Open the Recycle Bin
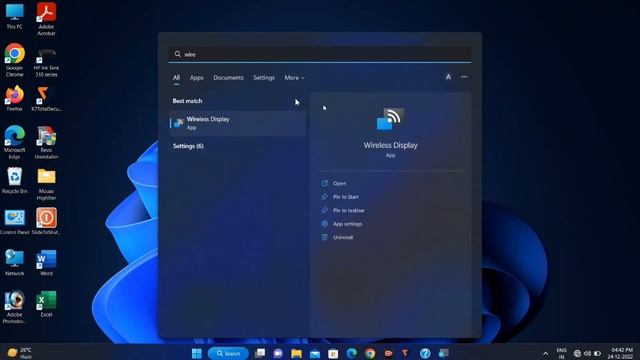The height and width of the screenshot is (360, 640). (15, 180)
